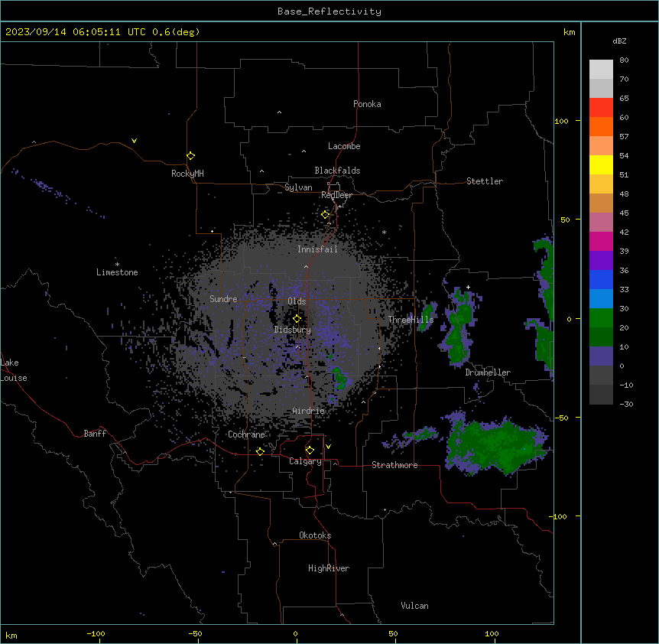The height and width of the screenshot is (644, 659).
Task: Click the Banff label
Action: (x=95, y=434)
